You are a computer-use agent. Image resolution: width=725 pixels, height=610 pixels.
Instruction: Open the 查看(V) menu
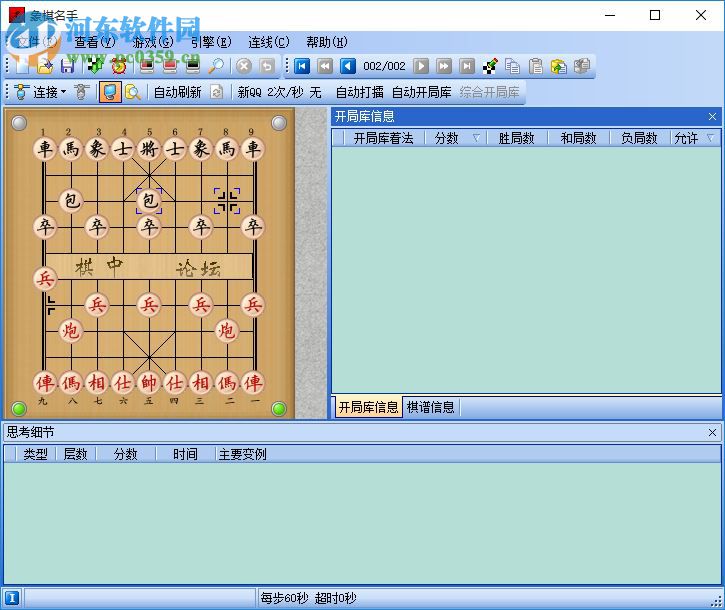pos(95,42)
